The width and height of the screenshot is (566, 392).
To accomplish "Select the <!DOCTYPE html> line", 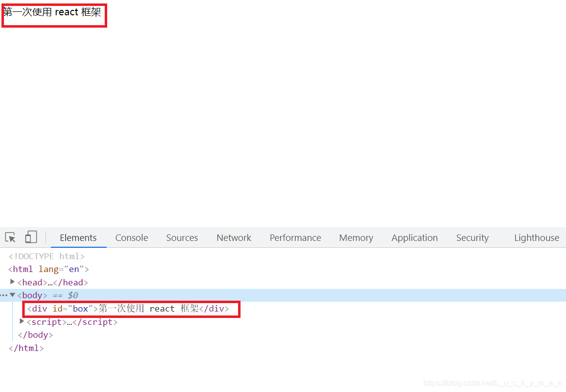I will (x=46, y=256).
